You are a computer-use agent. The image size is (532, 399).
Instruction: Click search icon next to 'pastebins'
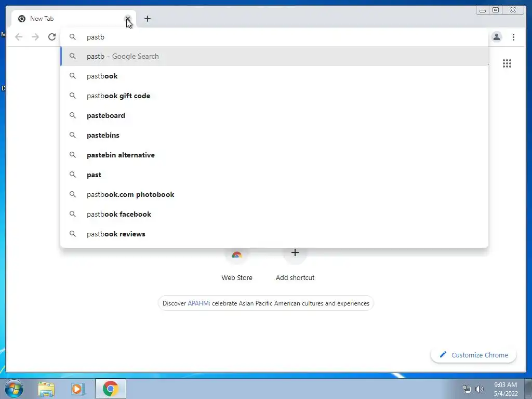[73, 135]
